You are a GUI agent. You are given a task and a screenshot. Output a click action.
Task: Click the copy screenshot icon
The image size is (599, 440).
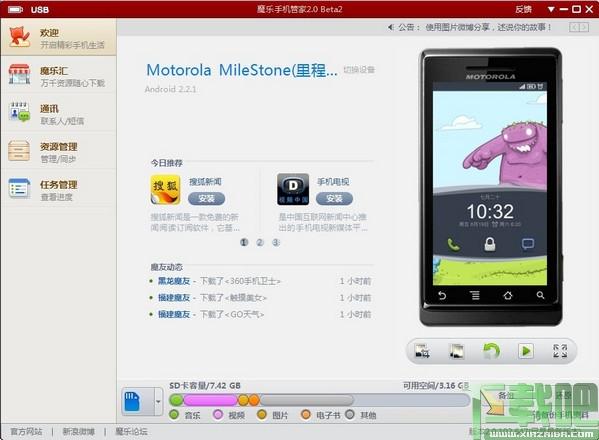457,351
